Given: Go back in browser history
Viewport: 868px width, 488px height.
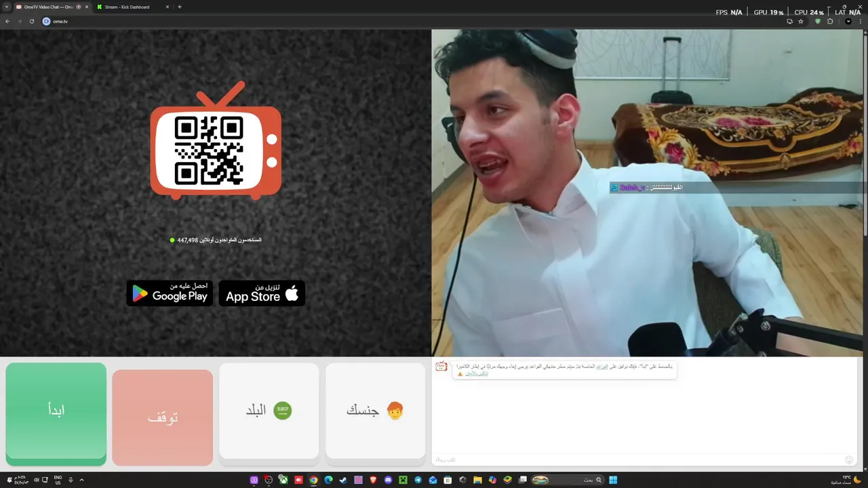Looking at the screenshot, I should (x=7, y=21).
